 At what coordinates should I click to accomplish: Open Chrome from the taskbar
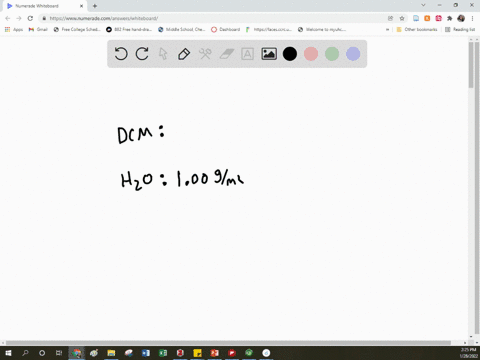(77, 353)
